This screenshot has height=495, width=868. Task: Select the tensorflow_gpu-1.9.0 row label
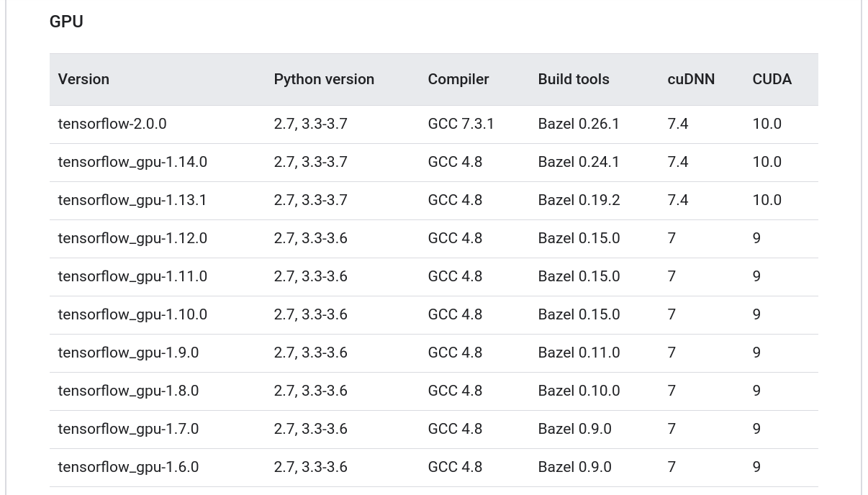tap(128, 353)
